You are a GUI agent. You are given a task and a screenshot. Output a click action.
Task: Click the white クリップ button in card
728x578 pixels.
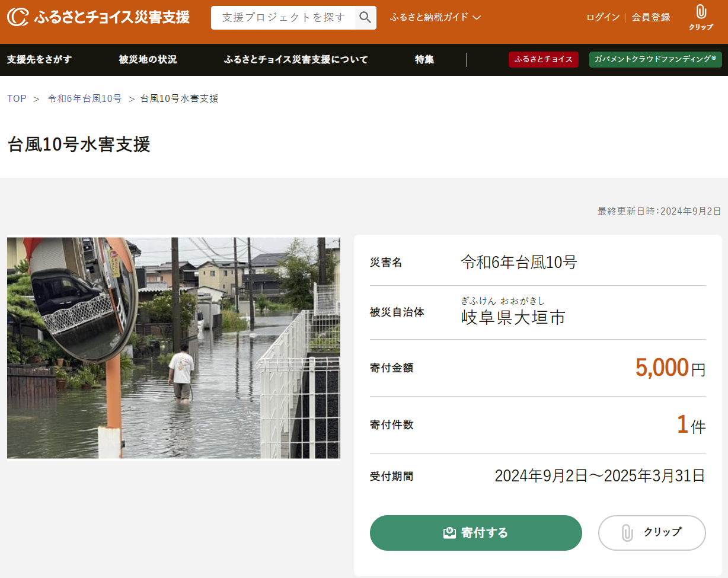point(652,532)
